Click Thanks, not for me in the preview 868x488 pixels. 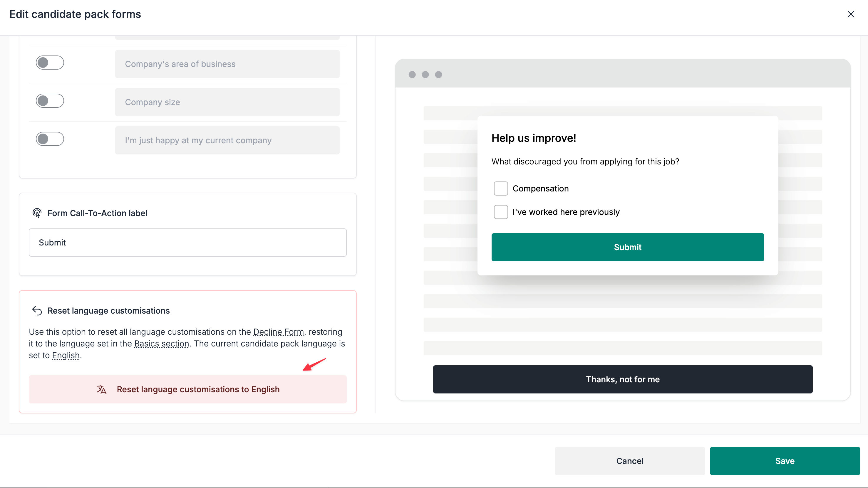coord(622,379)
